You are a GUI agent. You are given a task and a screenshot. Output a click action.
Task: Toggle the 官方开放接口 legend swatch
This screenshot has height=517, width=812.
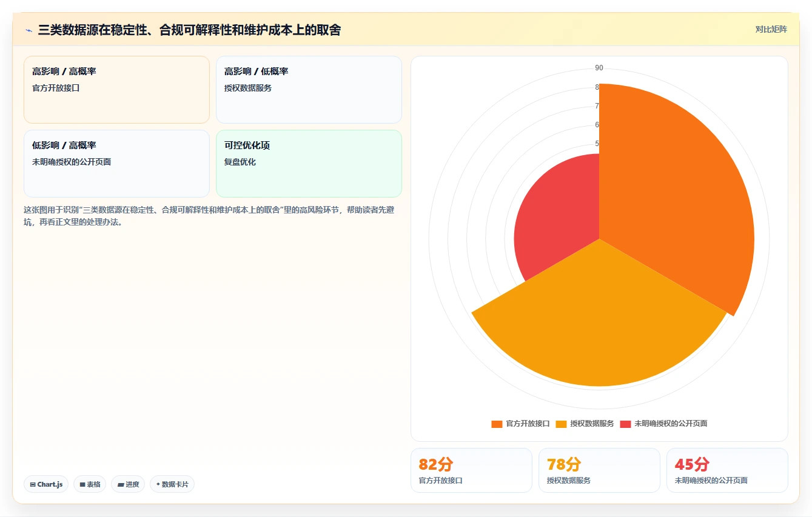497,424
